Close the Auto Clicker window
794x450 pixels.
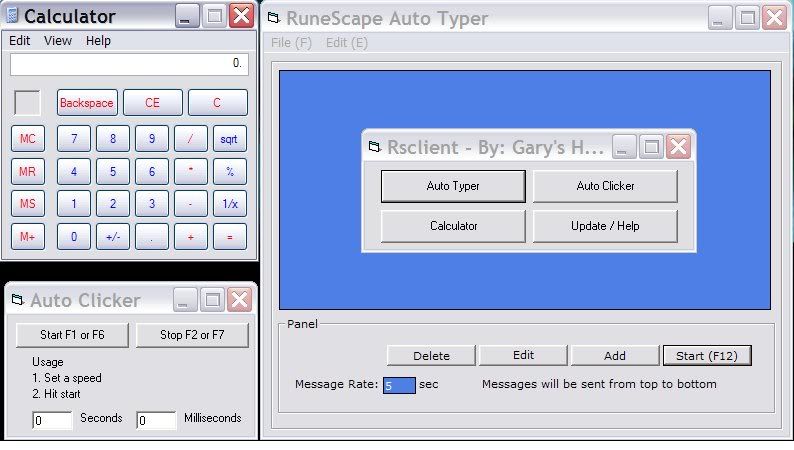(239, 300)
